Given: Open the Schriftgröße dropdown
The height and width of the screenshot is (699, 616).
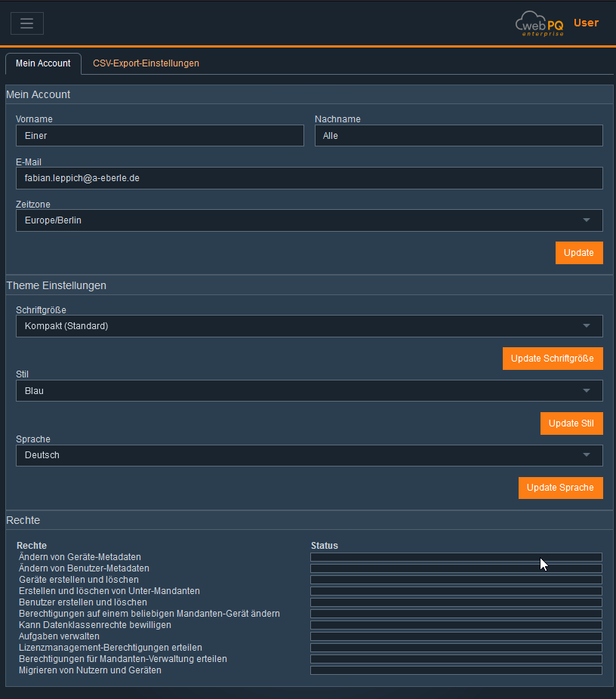Looking at the screenshot, I should pos(309,326).
